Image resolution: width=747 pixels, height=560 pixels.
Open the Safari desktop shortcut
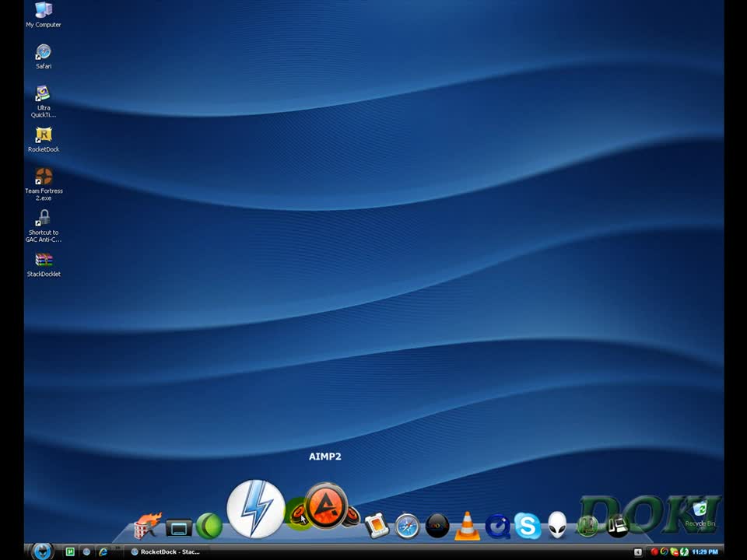tap(44, 57)
